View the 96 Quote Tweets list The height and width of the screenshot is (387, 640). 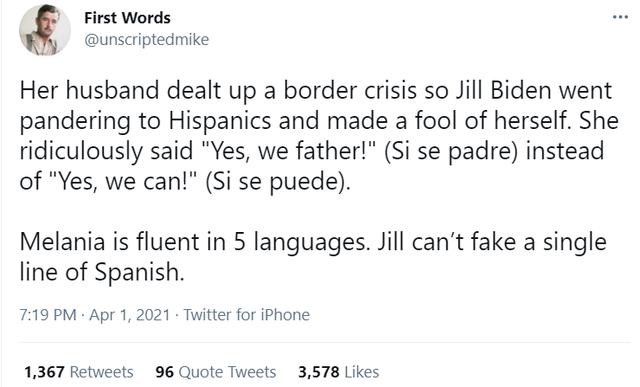[216, 372]
